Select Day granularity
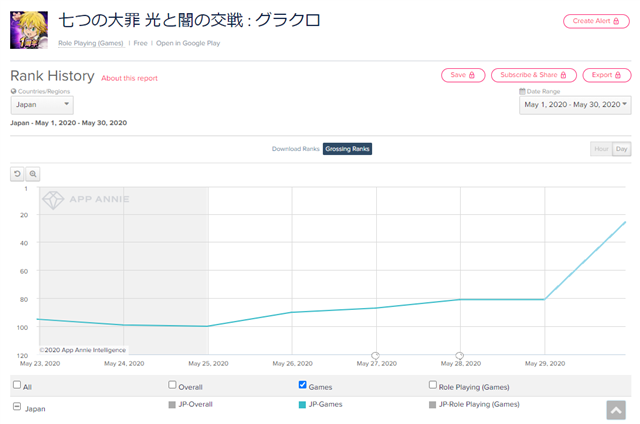Image resolution: width=640 pixels, height=424 pixels. coord(622,149)
